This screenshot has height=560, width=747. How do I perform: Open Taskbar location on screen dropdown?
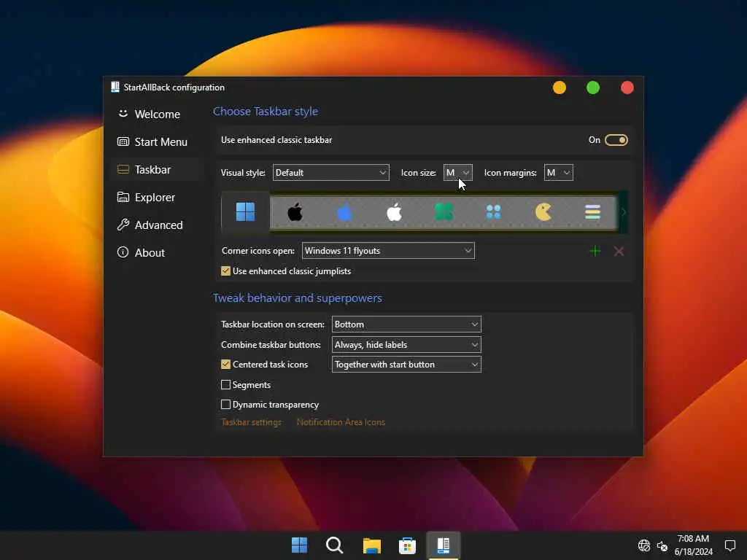[x=406, y=324]
